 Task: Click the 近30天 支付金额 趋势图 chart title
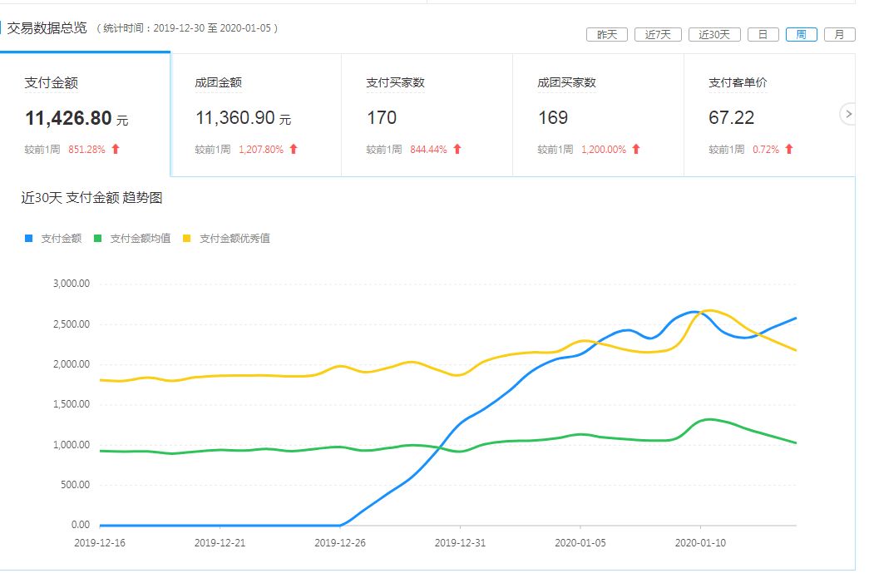pyautogui.click(x=91, y=198)
